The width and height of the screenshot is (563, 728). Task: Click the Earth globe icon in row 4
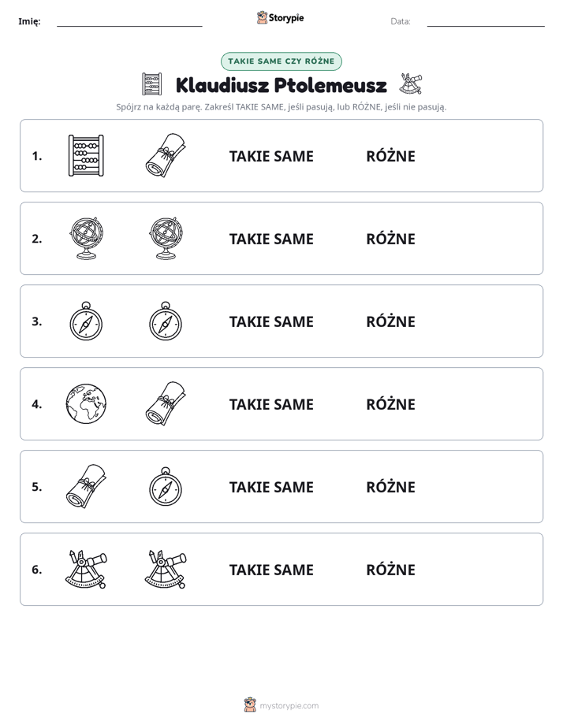[86, 404]
